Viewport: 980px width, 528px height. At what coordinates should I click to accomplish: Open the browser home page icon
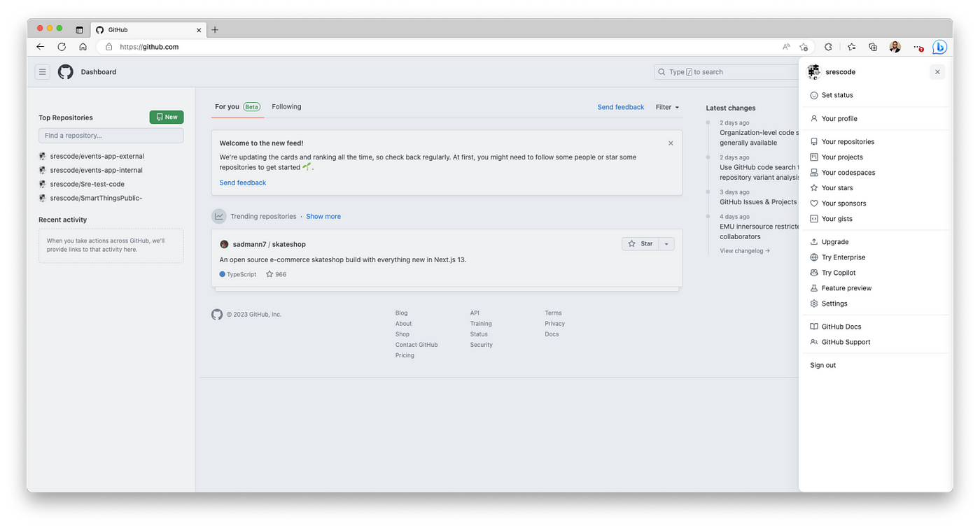(x=83, y=47)
